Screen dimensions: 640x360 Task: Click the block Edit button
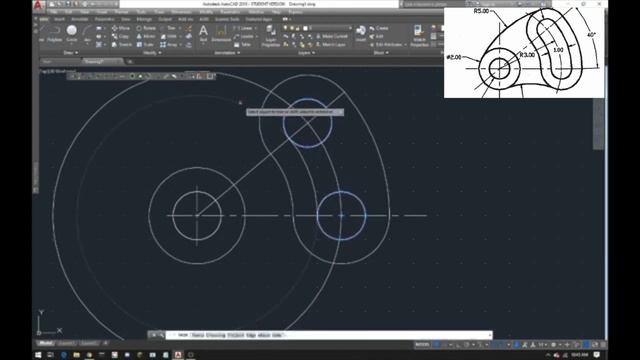tap(376, 36)
